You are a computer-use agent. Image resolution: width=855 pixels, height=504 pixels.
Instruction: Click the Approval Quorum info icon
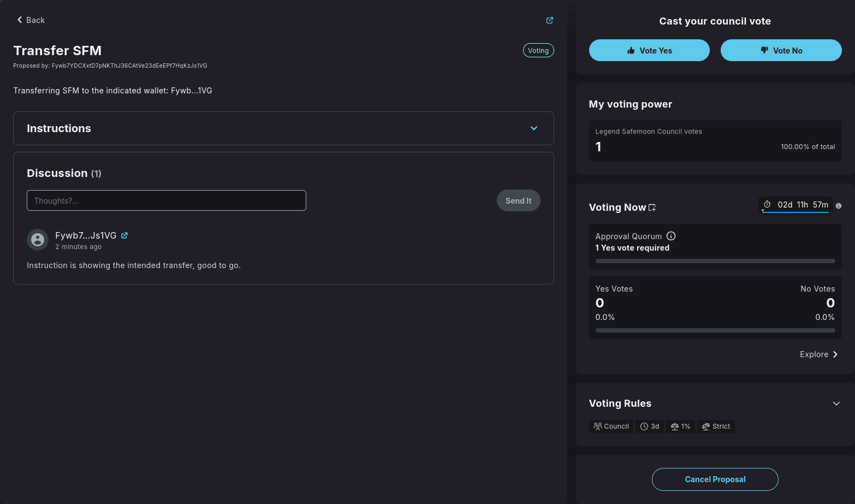click(671, 236)
